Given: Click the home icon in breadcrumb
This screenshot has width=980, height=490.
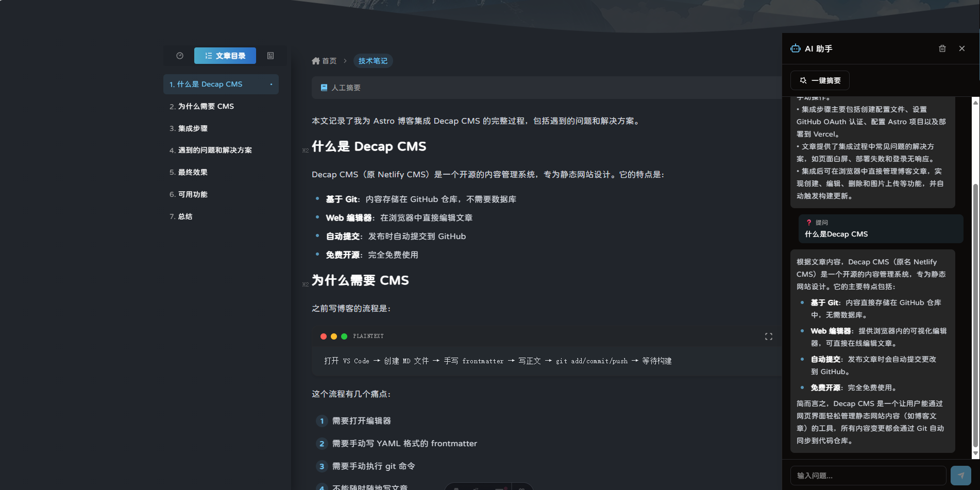Looking at the screenshot, I should pyautogui.click(x=316, y=61).
